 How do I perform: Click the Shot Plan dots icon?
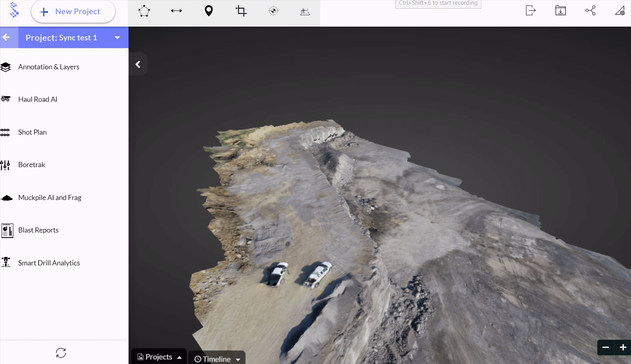(5, 132)
